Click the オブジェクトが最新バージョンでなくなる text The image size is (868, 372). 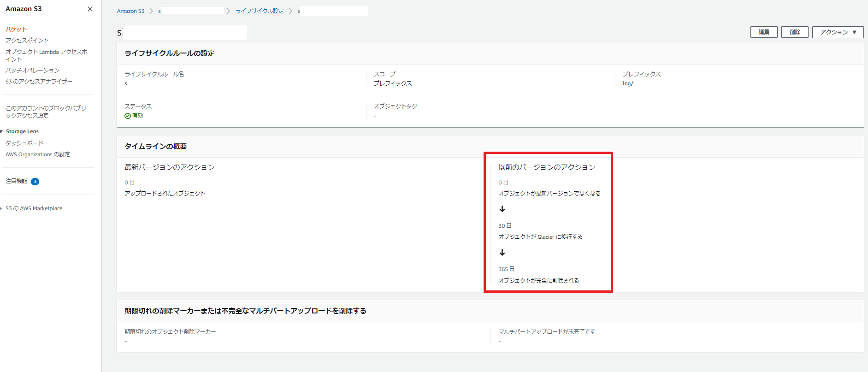pyautogui.click(x=549, y=194)
